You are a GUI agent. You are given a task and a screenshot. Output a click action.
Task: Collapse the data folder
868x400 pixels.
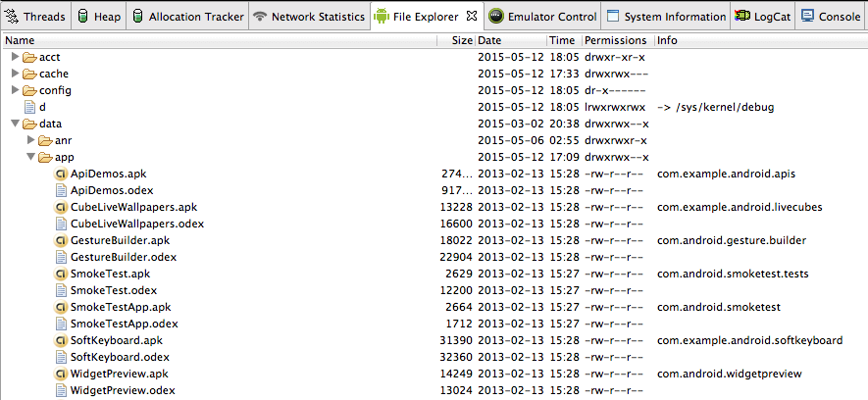click(15, 124)
